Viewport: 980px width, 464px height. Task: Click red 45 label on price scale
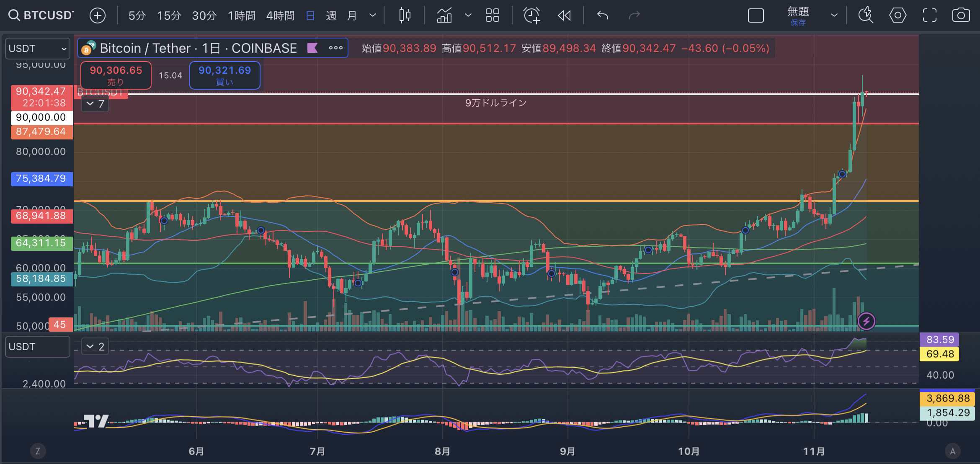[60, 325]
